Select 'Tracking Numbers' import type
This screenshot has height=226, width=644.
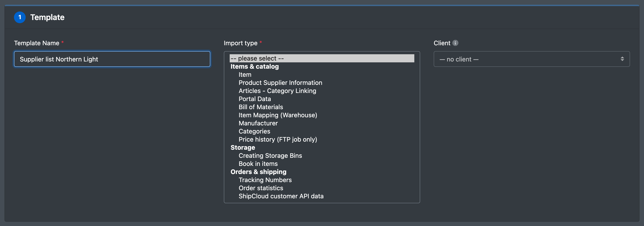point(322,180)
